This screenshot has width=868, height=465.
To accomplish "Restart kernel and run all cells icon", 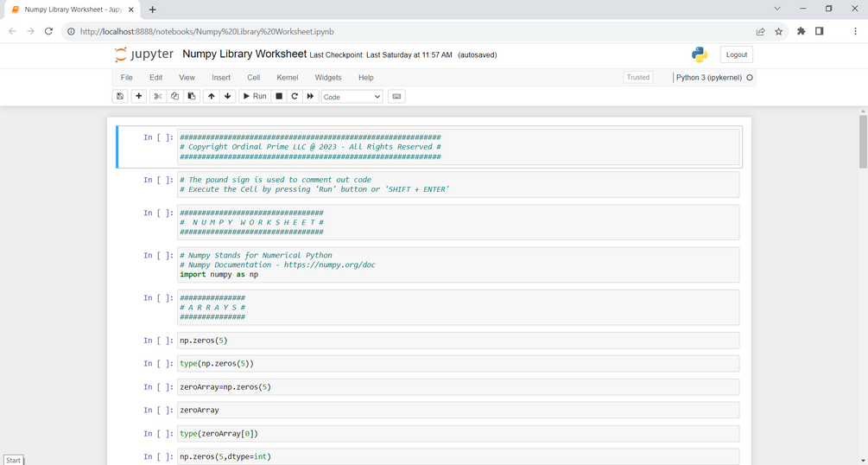I will click(x=311, y=97).
